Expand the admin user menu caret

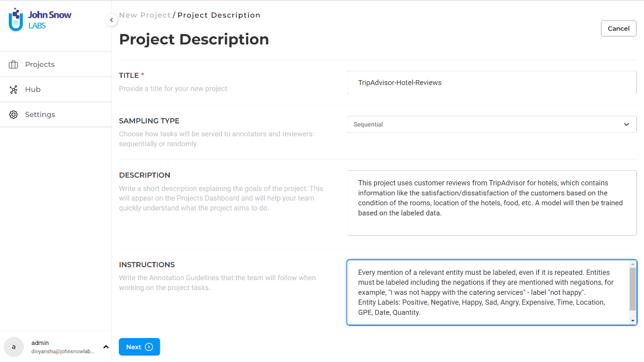[x=106, y=347]
